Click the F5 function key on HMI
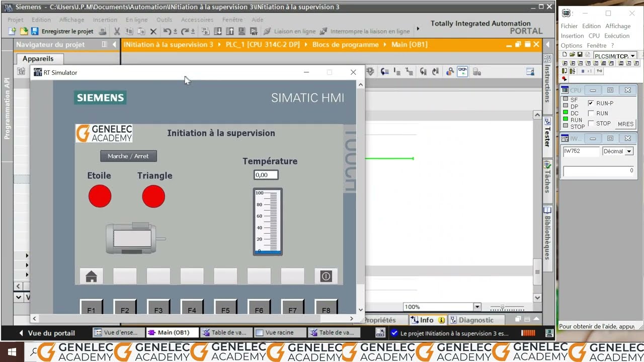Screen dimensions: 644x362 coord(225,308)
